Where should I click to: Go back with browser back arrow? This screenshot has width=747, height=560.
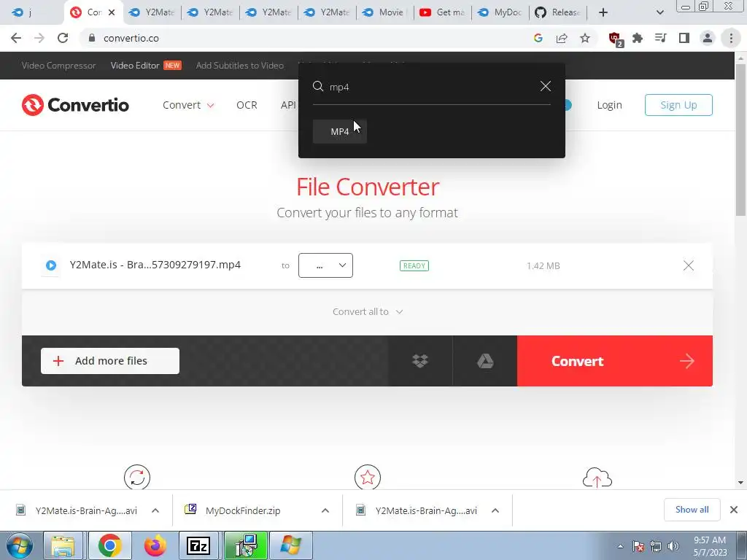click(x=16, y=38)
